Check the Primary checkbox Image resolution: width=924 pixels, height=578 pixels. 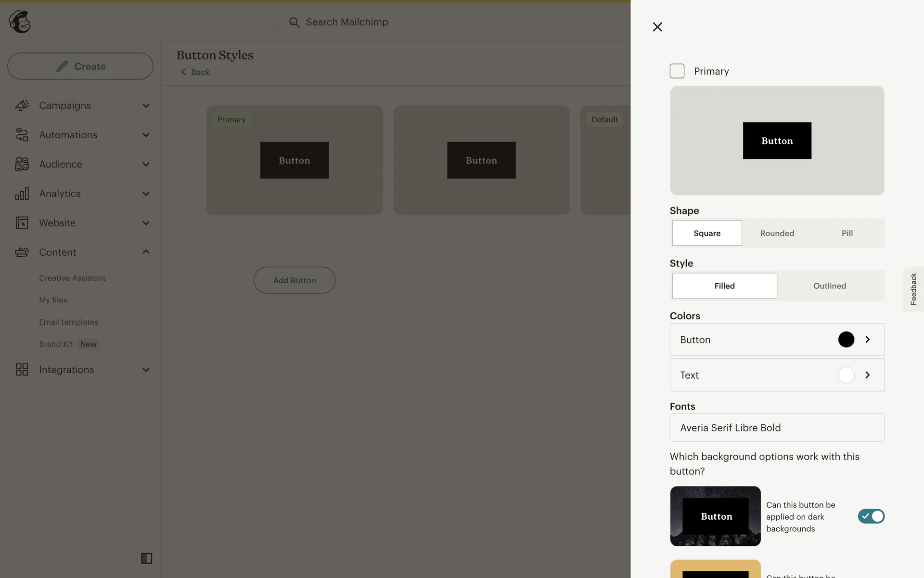[677, 71]
